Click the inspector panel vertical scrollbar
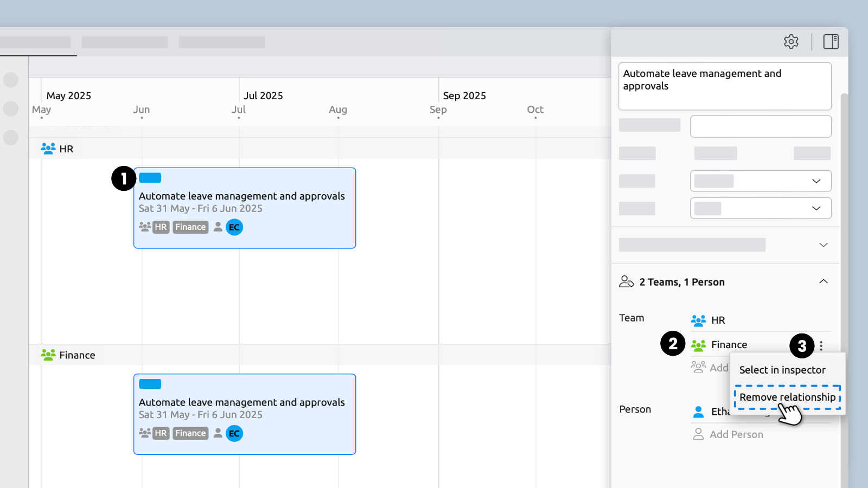Screen dimensions: 868x488 pos(844,290)
